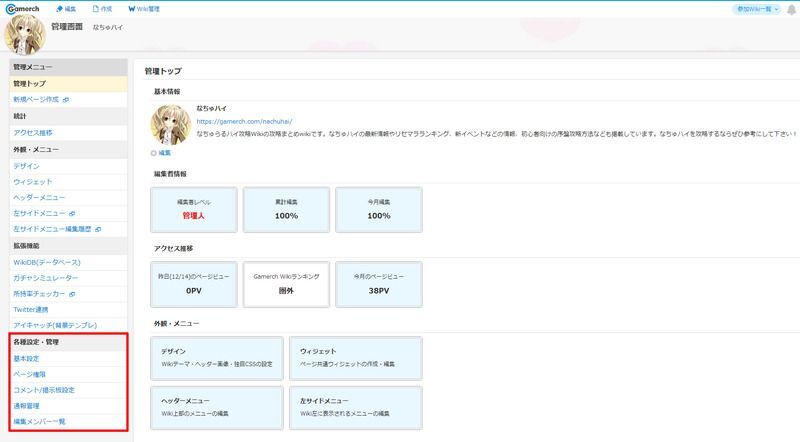Click the ウィジェット card in 外観・メニュー
This screenshot has height=442, width=800.
click(356, 359)
